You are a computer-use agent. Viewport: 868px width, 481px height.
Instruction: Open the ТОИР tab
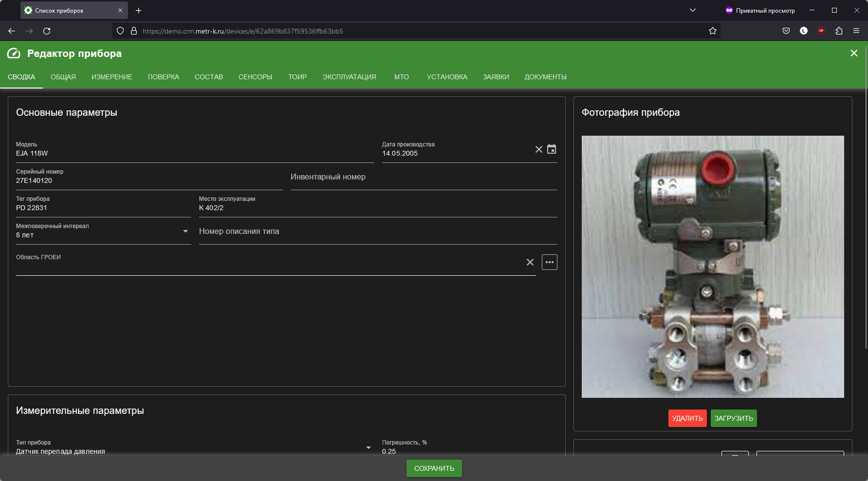pos(297,77)
